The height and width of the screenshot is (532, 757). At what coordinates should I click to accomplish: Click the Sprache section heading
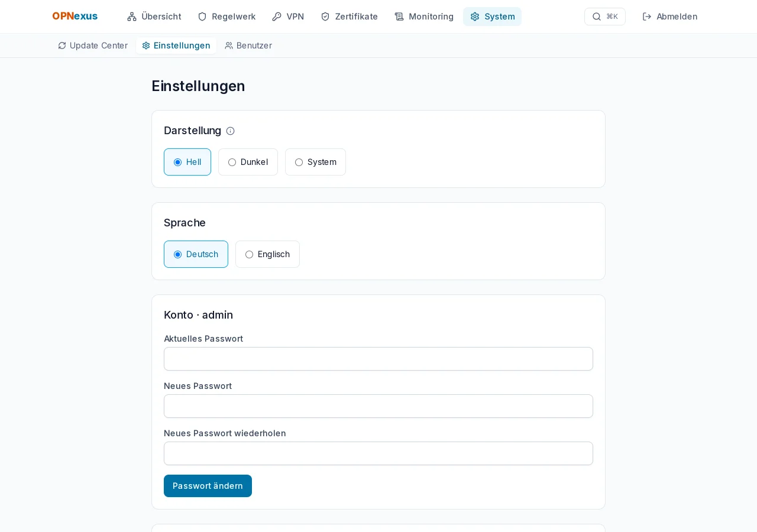185,223
